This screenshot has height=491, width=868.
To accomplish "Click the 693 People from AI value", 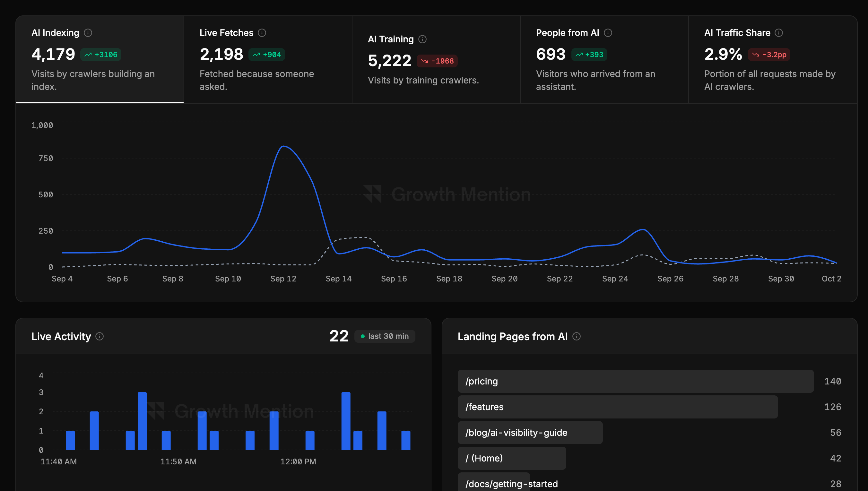I will click(x=551, y=54).
